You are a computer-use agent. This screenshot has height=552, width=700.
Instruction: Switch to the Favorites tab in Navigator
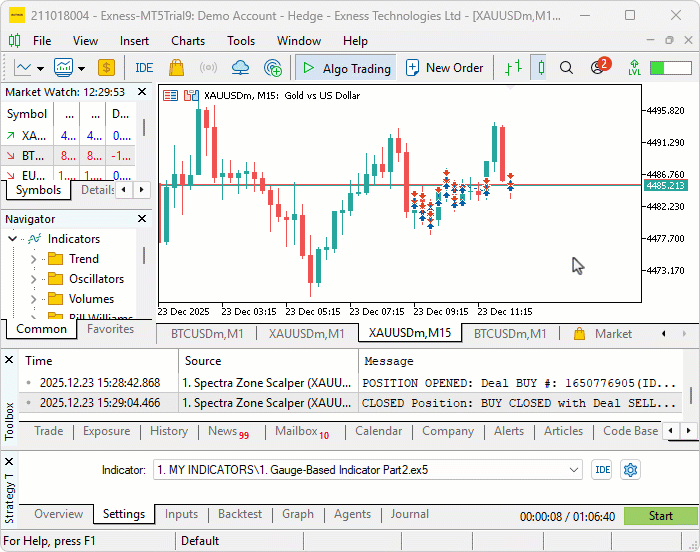110,329
